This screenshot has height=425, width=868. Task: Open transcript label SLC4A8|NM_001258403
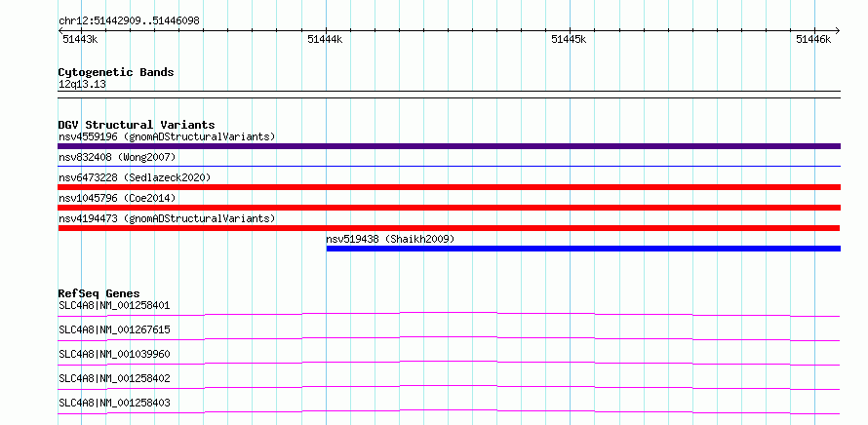point(114,403)
